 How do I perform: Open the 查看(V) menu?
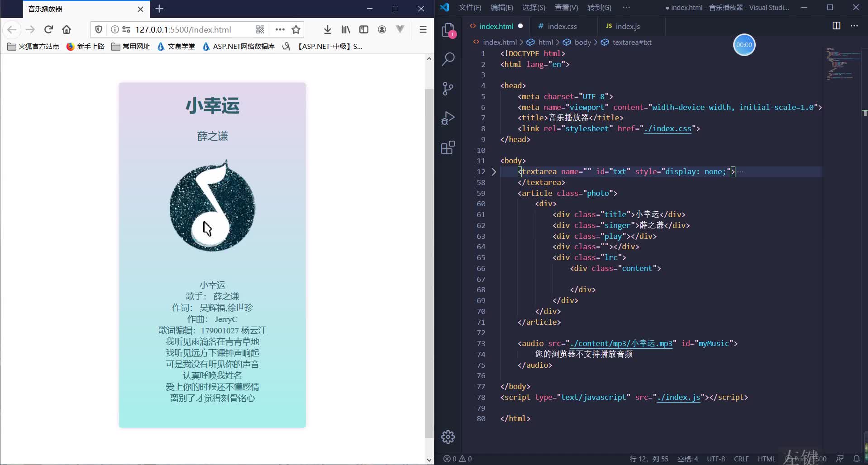point(566,7)
